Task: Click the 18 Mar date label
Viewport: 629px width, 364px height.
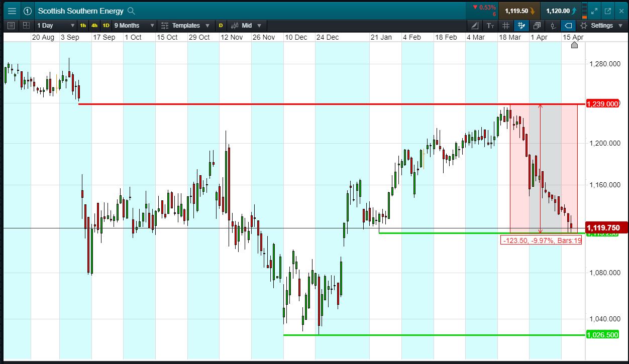Action: [x=509, y=37]
